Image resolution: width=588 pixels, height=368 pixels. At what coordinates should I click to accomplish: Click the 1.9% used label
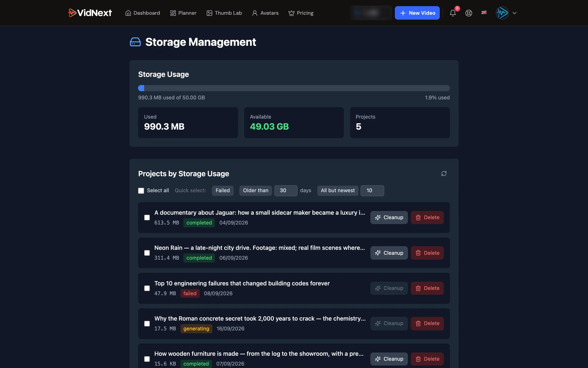pyautogui.click(x=437, y=98)
